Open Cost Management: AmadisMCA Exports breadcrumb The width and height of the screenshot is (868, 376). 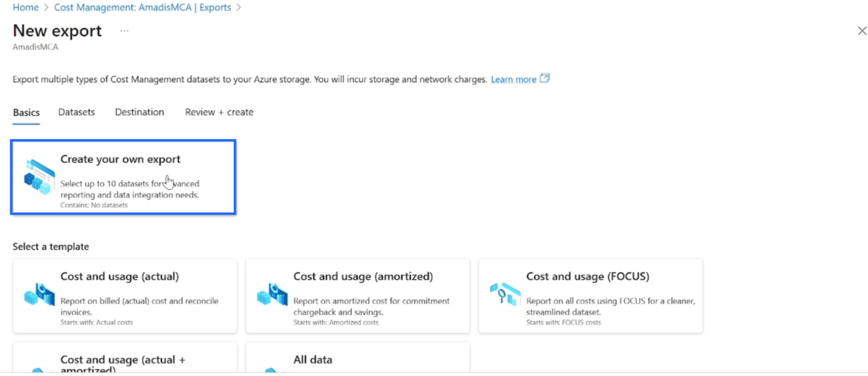[143, 7]
